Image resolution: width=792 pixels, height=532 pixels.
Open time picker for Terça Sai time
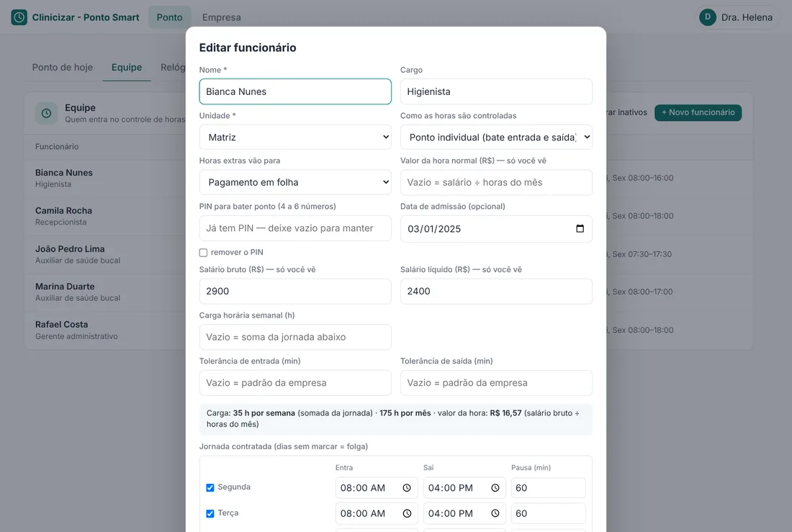pos(495,513)
